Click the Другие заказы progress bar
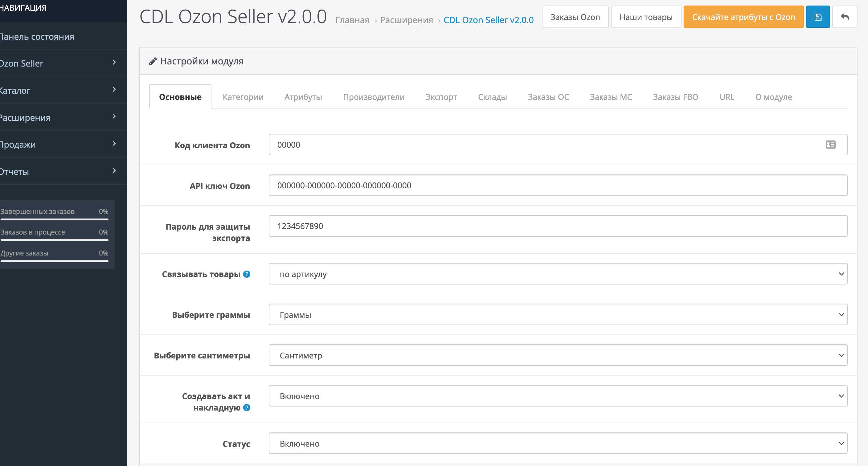868x466 pixels. 54,261
